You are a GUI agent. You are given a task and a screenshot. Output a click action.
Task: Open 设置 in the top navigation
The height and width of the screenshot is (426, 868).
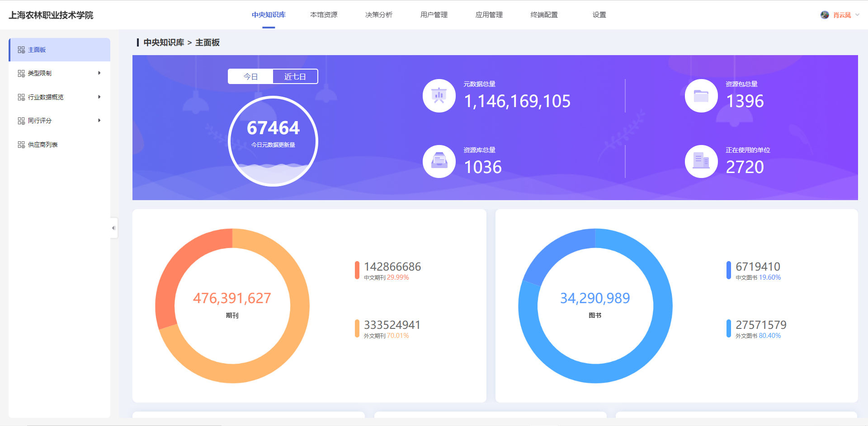tap(599, 15)
